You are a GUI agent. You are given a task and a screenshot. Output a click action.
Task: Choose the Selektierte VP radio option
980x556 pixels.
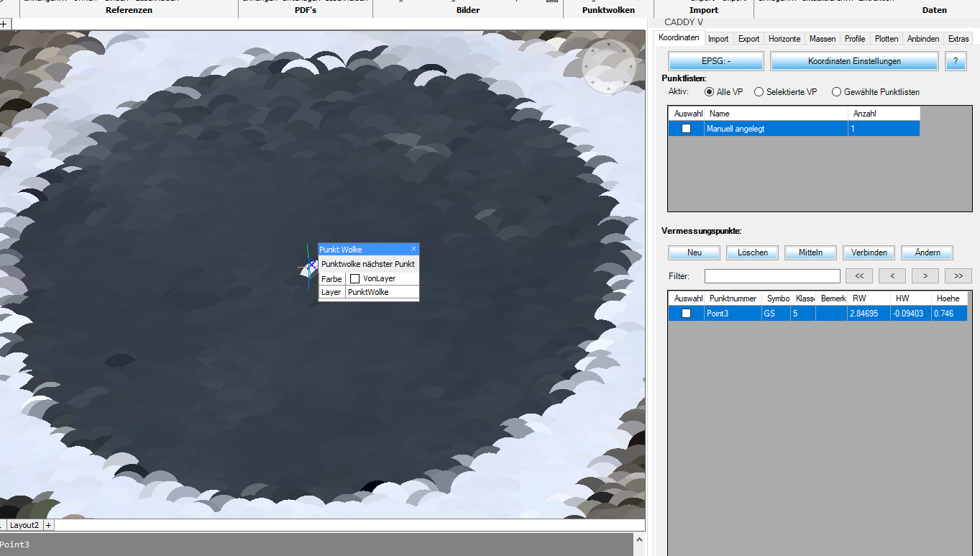(x=759, y=92)
